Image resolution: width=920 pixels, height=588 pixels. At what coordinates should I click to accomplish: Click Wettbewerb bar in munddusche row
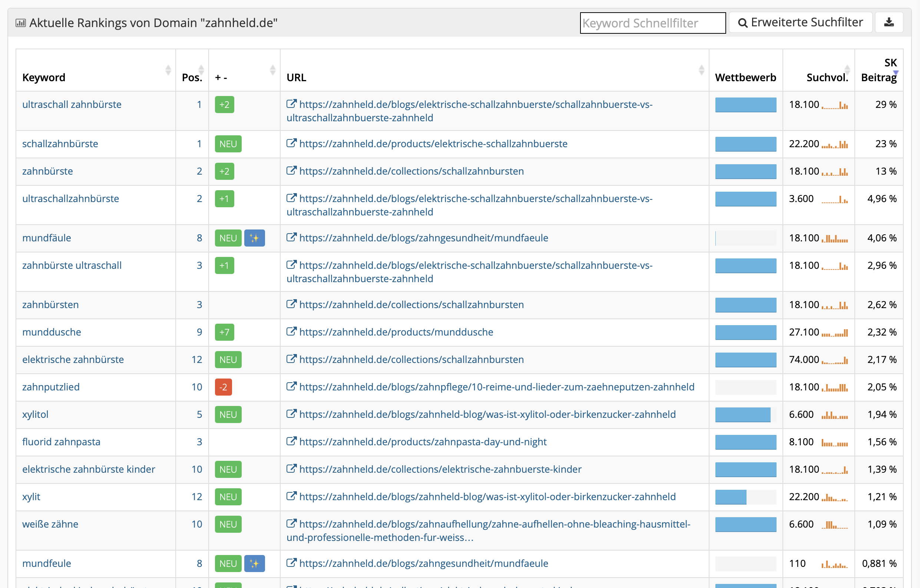pyautogui.click(x=745, y=332)
